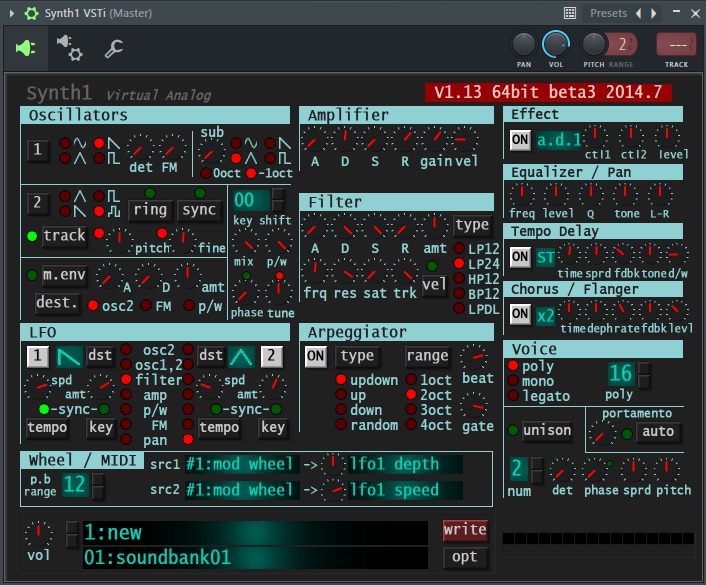The image size is (706, 585).
Task: Click the channel VOL knob
Action: tap(555, 45)
